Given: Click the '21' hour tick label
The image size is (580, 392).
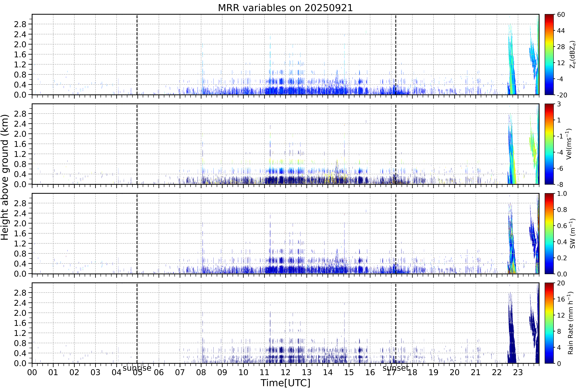Looking at the screenshot, I should [x=476, y=372].
